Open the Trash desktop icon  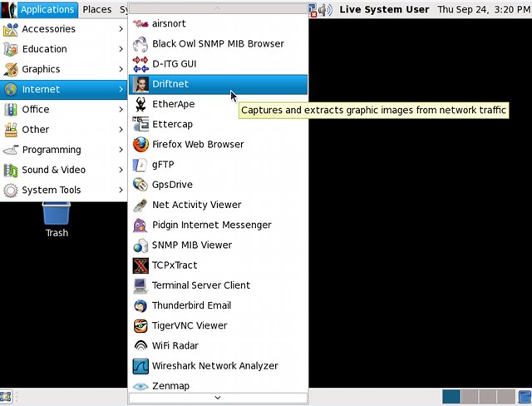[x=57, y=220]
